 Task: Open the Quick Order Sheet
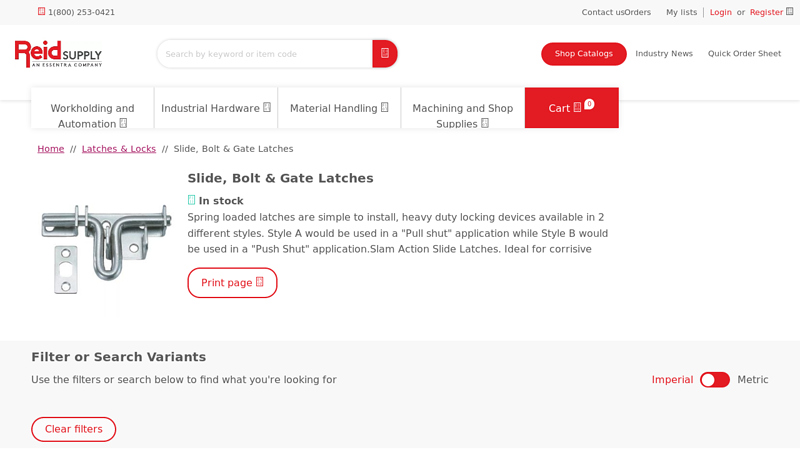[744, 54]
